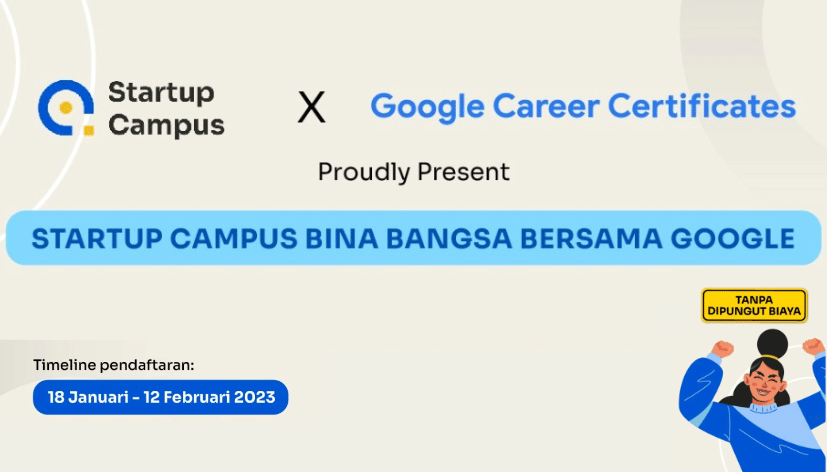The width and height of the screenshot is (827, 472).
Task: Click the X collaboration symbol
Action: 312,107
